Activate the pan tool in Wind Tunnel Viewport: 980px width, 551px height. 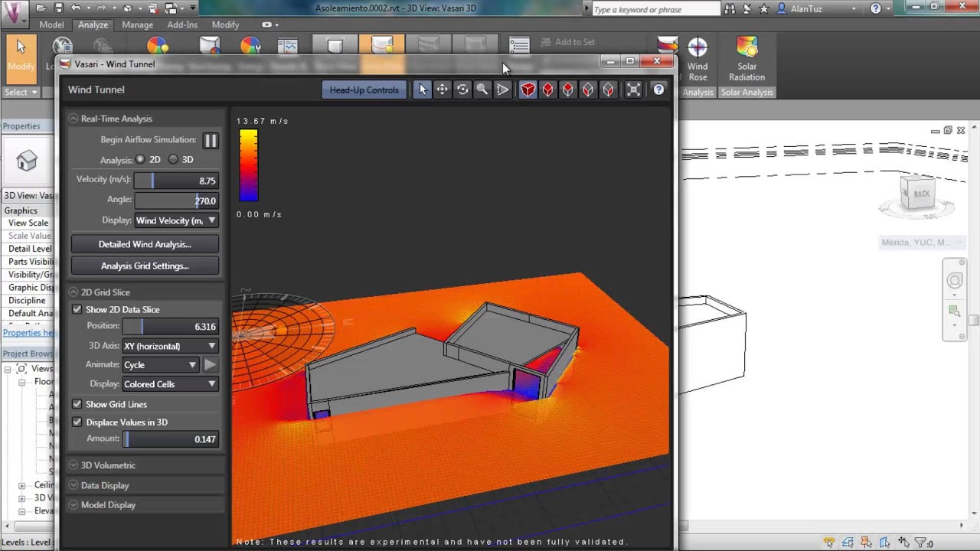click(x=443, y=90)
